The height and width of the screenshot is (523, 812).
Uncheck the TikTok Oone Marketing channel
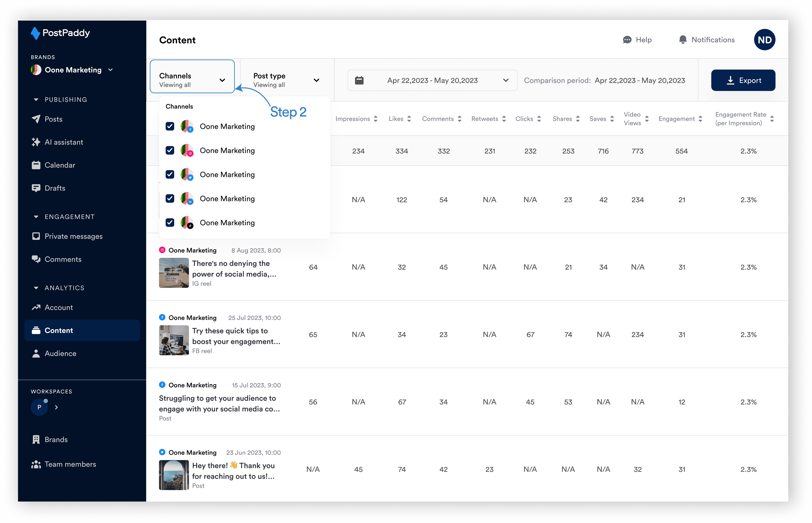[170, 223]
